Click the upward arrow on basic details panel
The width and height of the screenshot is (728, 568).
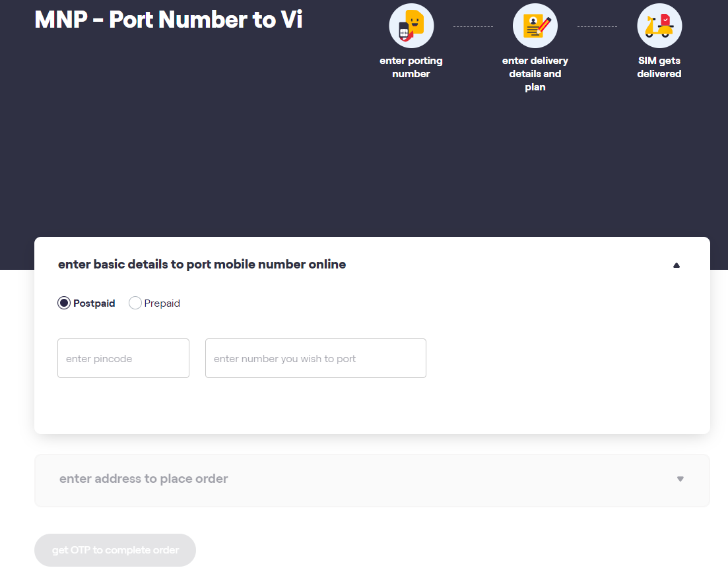coord(676,265)
